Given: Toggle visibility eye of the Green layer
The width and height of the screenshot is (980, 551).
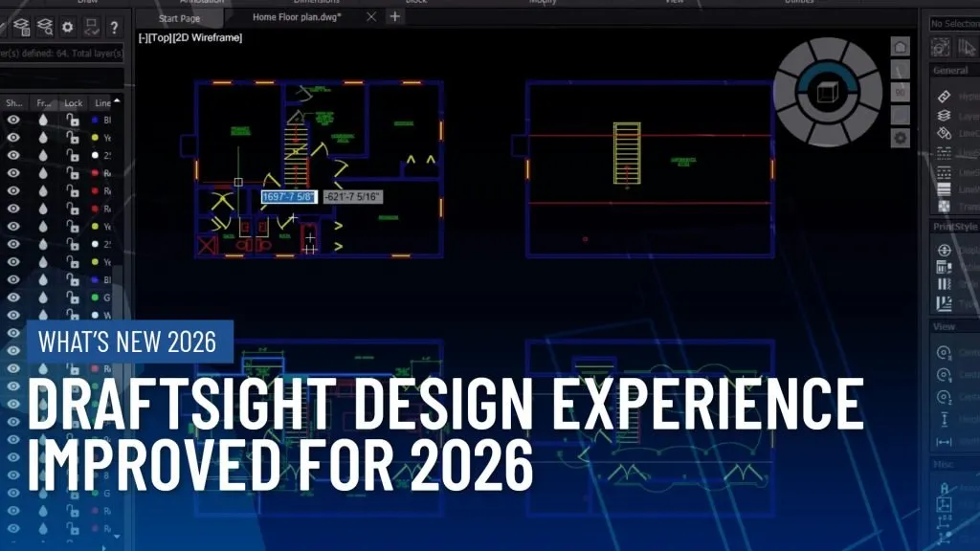Looking at the screenshot, I should 13,298.
